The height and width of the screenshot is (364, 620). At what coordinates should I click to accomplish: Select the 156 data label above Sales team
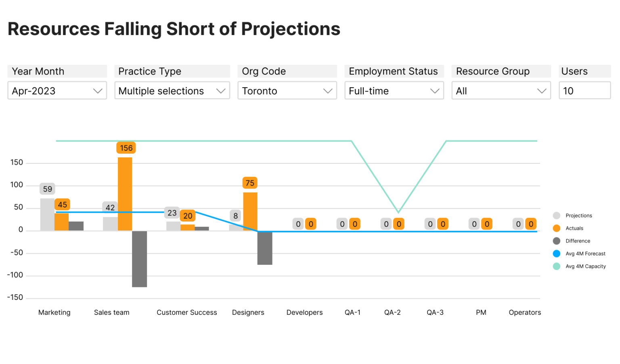coord(126,148)
